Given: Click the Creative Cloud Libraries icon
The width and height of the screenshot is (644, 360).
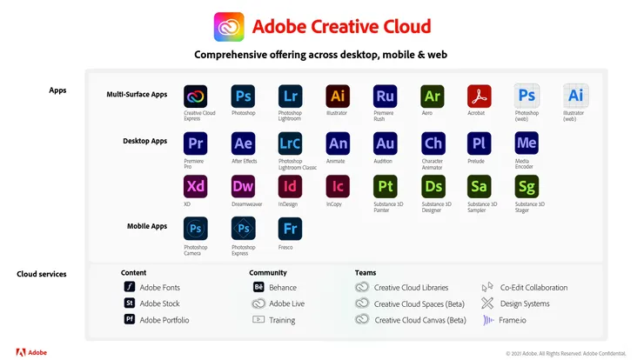Looking at the screenshot, I should pos(362,287).
